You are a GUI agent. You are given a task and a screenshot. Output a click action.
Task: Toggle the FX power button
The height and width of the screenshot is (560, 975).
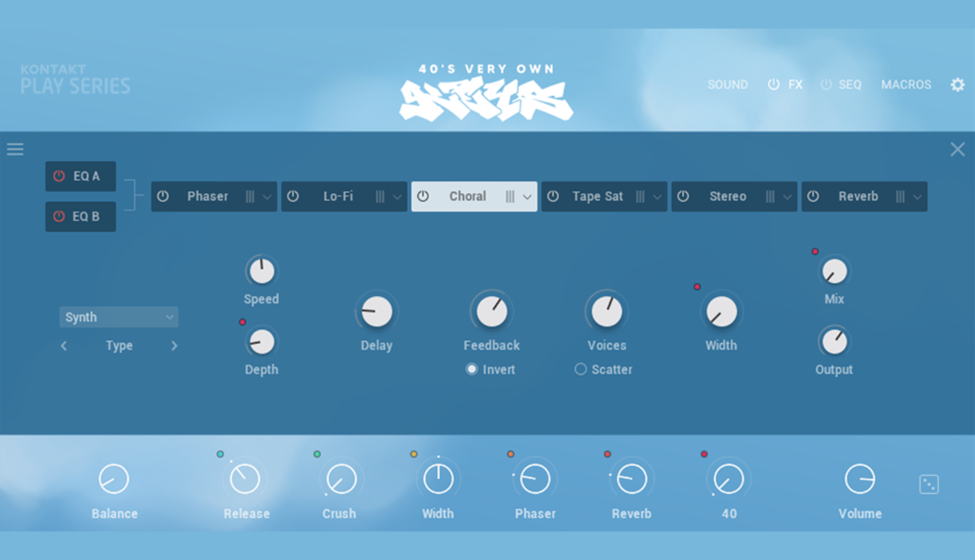click(774, 84)
